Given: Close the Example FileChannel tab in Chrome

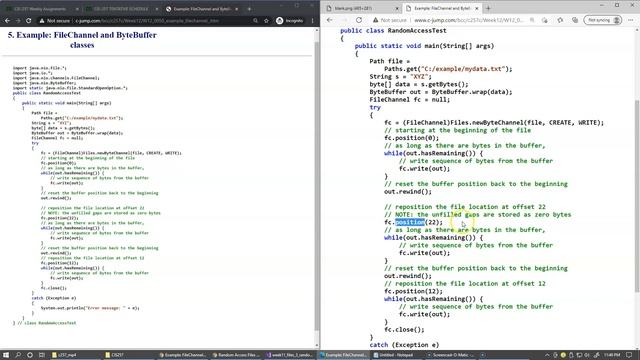Looking at the screenshot, I should pos(236,9).
